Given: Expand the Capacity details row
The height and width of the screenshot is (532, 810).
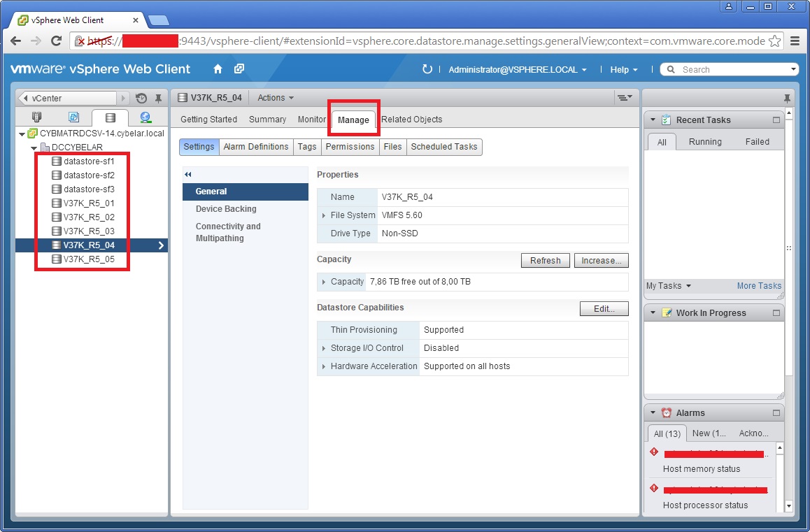Looking at the screenshot, I should (323, 282).
